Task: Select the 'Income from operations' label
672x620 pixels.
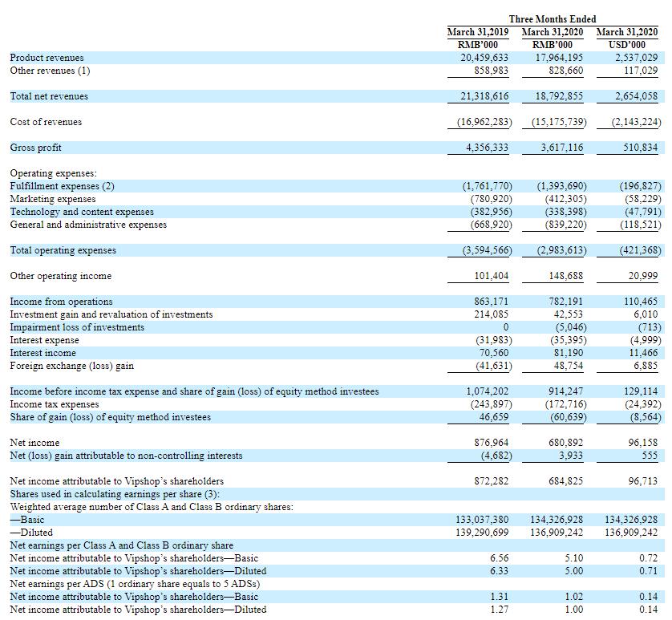Action: [x=61, y=302]
